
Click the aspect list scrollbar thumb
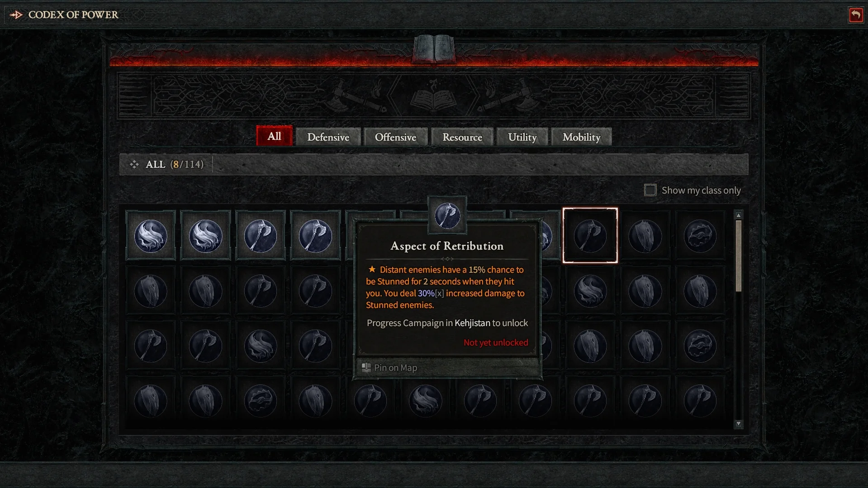coord(739,256)
